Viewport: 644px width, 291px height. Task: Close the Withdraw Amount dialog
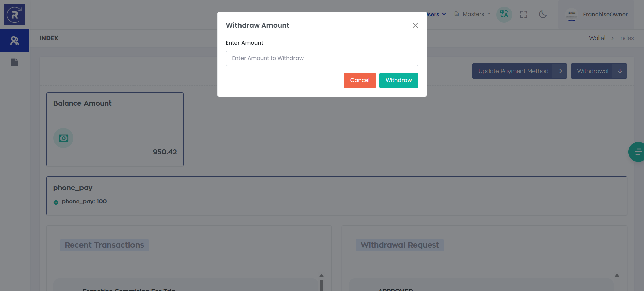415,25
